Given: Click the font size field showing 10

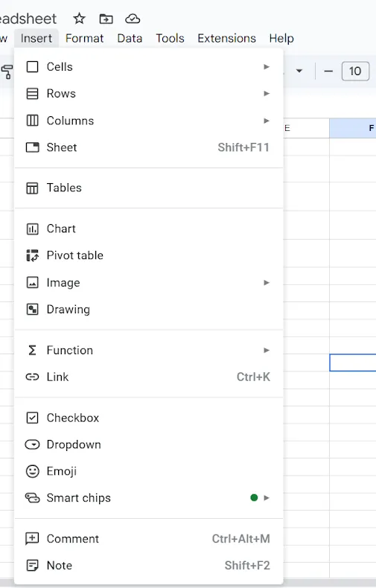Looking at the screenshot, I should pos(355,71).
